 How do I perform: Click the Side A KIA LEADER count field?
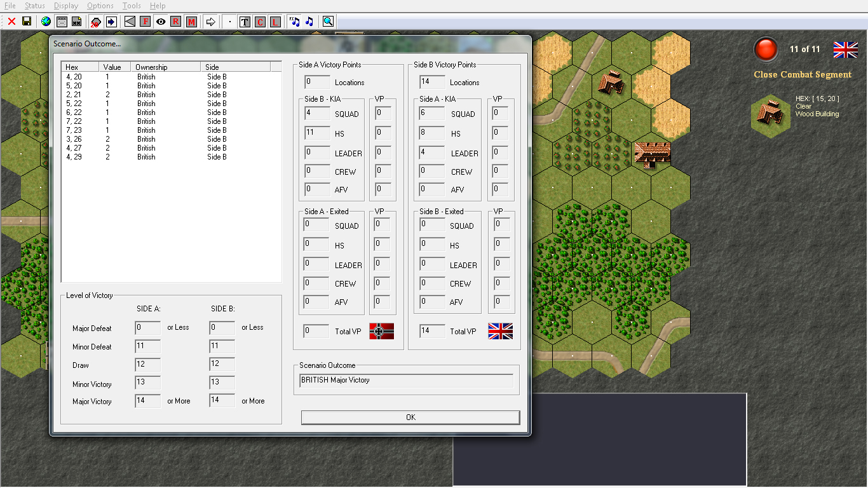pyautogui.click(x=433, y=153)
